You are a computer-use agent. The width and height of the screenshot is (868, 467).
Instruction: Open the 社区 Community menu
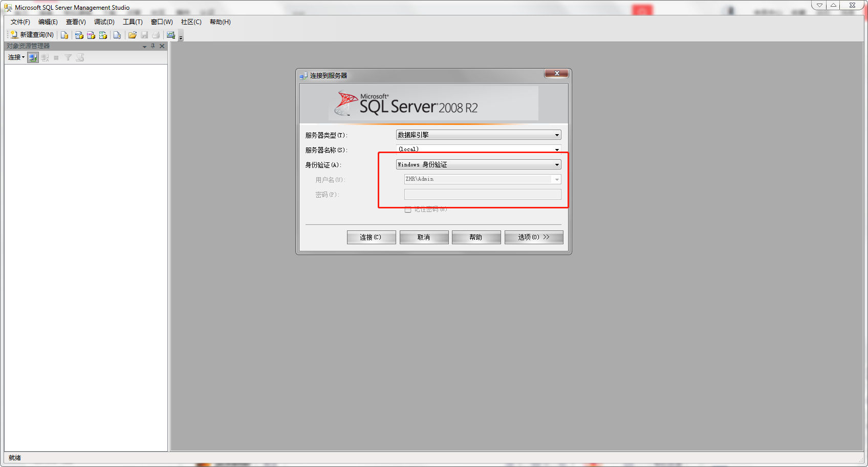point(191,22)
